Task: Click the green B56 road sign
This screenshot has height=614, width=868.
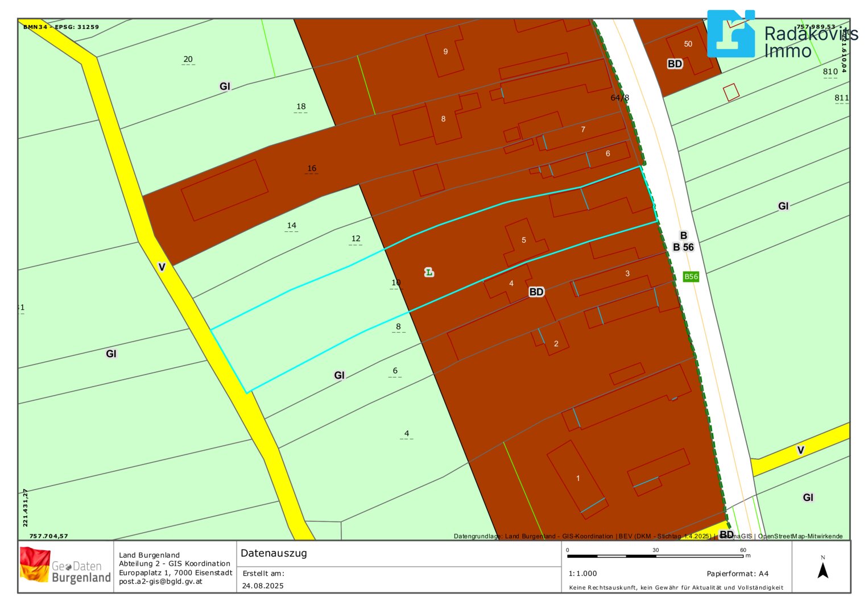Action: (x=691, y=277)
